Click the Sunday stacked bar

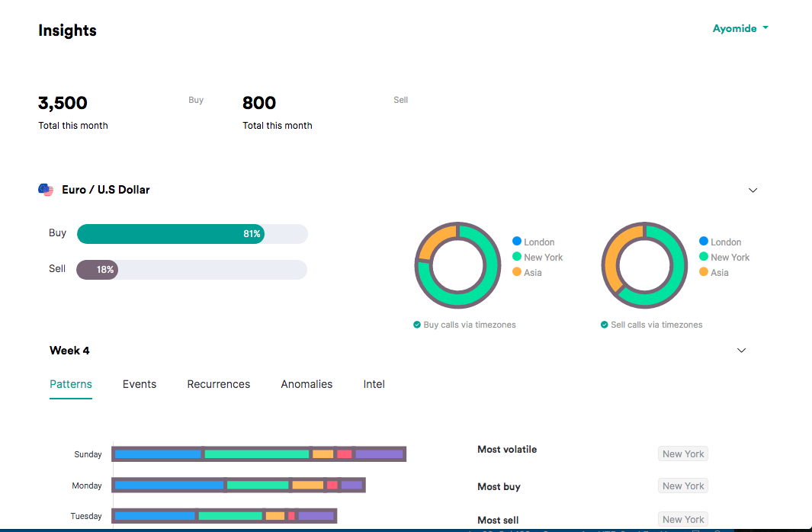(x=259, y=453)
